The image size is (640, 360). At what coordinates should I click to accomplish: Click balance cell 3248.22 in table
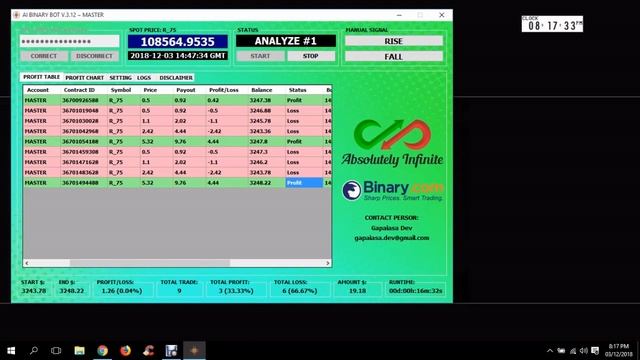(267, 183)
